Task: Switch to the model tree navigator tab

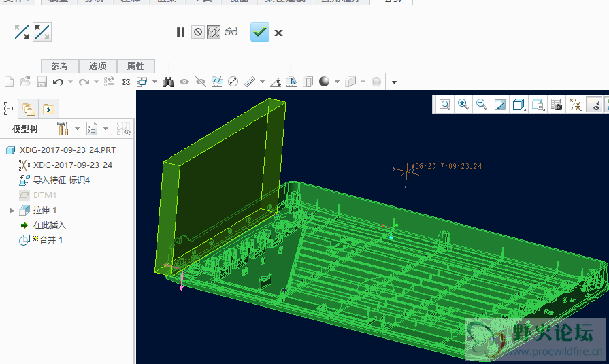Action: click(8, 109)
